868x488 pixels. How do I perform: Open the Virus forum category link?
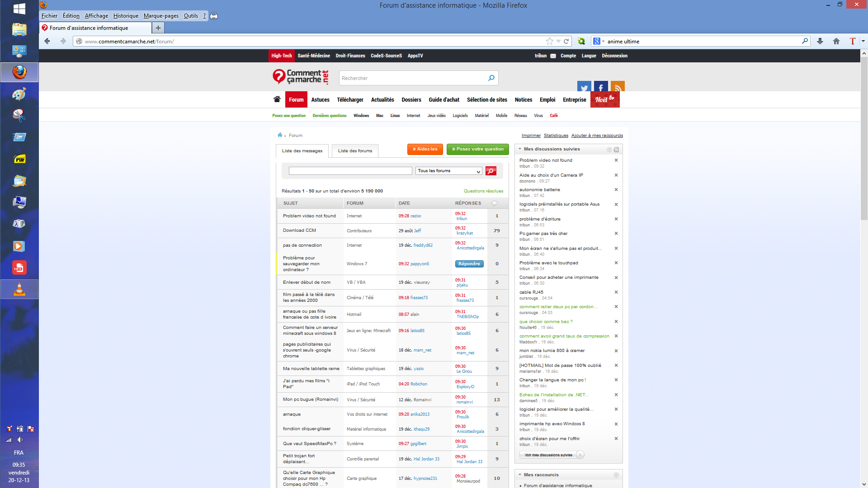click(x=538, y=116)
